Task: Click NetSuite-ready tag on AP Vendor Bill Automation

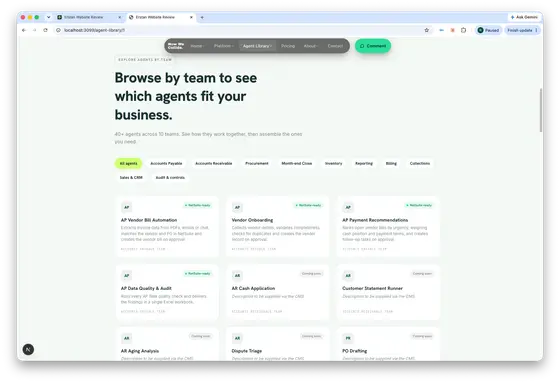Action: [198, 205]
